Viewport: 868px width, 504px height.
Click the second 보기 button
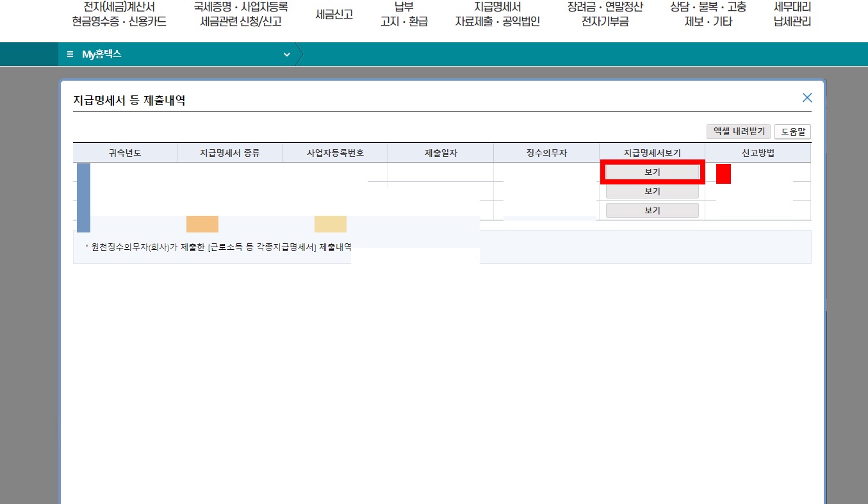[x=651, y=191]
